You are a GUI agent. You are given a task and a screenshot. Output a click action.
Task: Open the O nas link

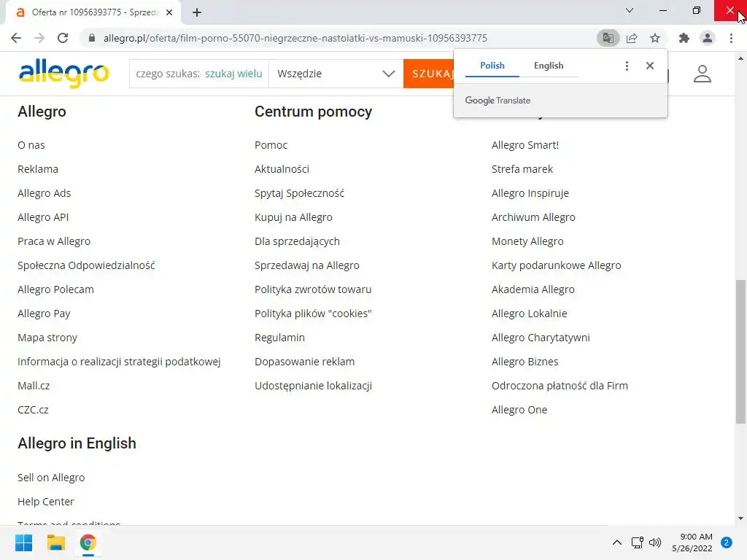pyautogui.click(x=31, y=145)
